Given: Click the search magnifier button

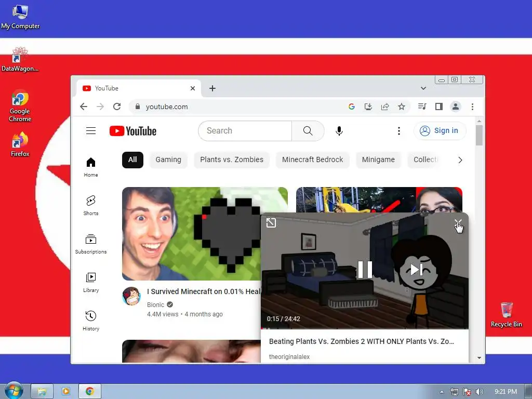Looking at the screenshot, I should 308,131.
